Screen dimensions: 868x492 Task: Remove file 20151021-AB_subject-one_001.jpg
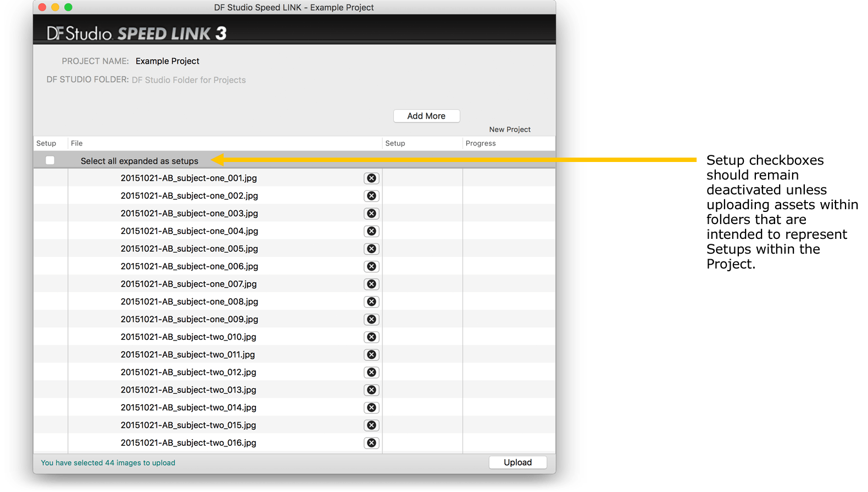coord(371,178)
